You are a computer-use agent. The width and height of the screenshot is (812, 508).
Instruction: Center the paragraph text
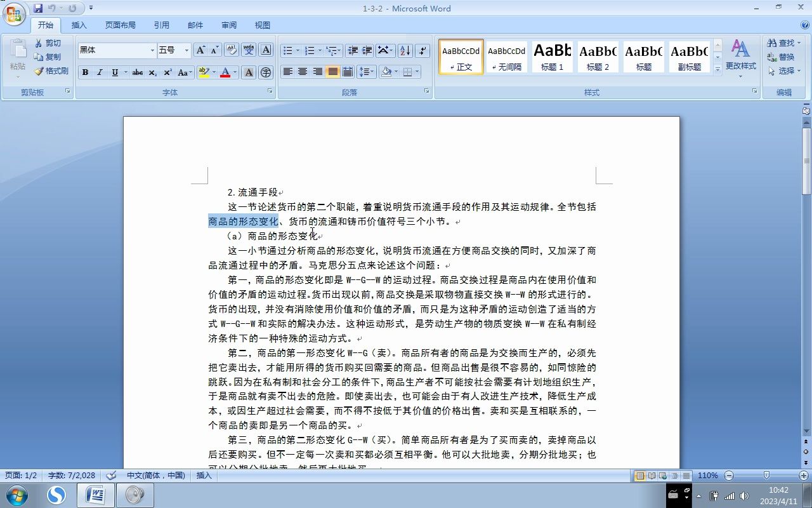(303, 72)
